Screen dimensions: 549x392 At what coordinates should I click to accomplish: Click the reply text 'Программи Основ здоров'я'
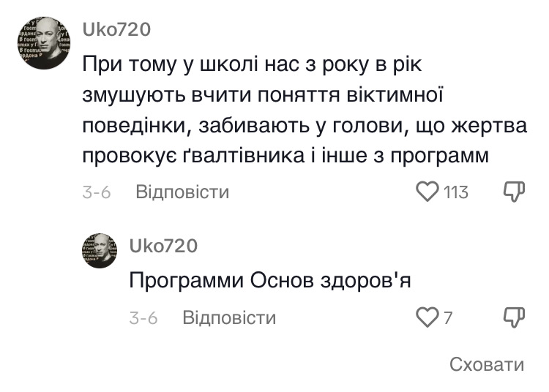tap(270, 281)
